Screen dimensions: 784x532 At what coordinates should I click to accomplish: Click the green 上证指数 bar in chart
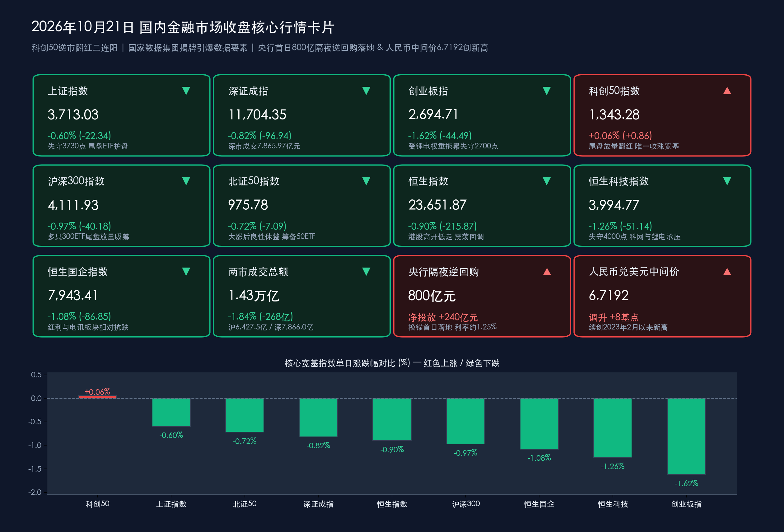click(171, 412)
